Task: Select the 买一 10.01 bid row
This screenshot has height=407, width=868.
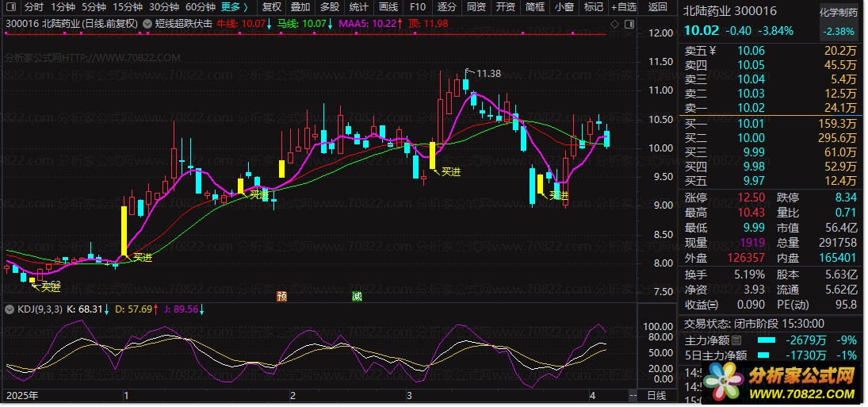Action: (771, 124)
